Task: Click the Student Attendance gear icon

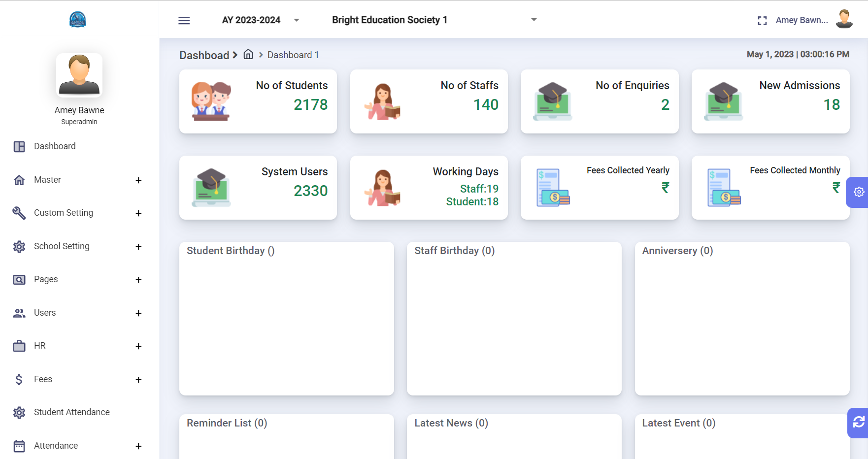Action: [x=19, y=413]
